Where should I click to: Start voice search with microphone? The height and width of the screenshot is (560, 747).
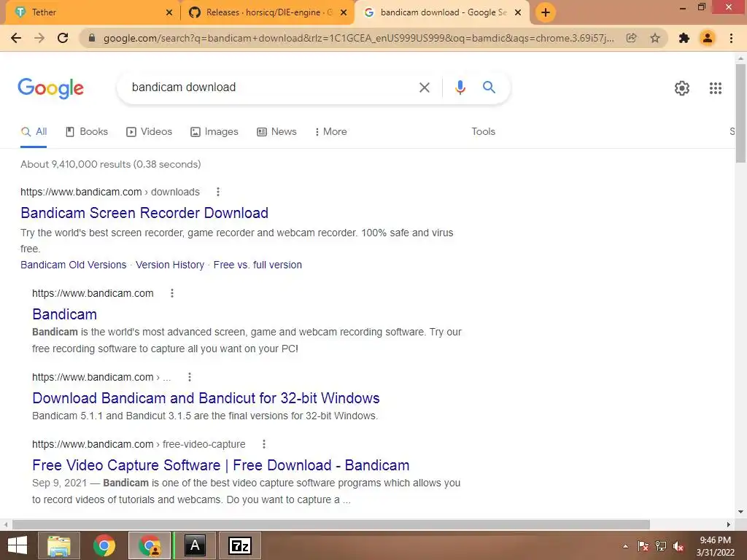point(460,87)
